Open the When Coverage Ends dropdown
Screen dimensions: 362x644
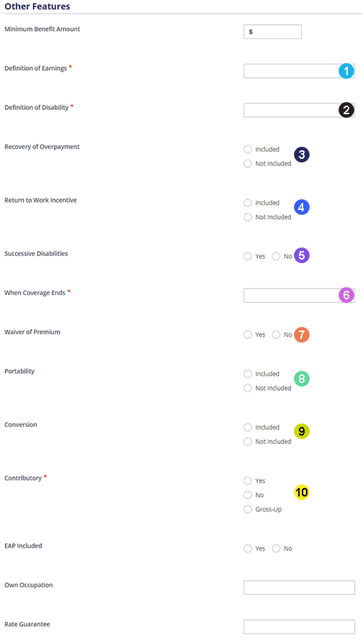[299, 295]
